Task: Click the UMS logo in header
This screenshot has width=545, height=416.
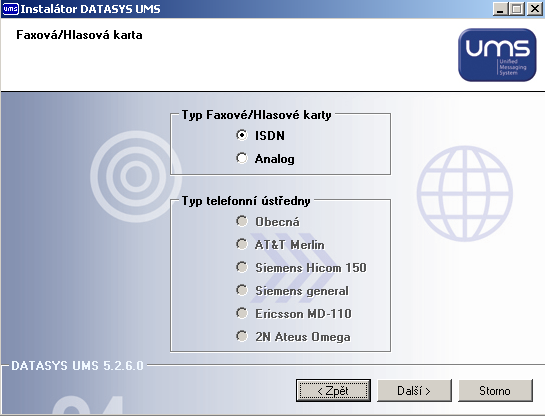Action: coord(497,55)
